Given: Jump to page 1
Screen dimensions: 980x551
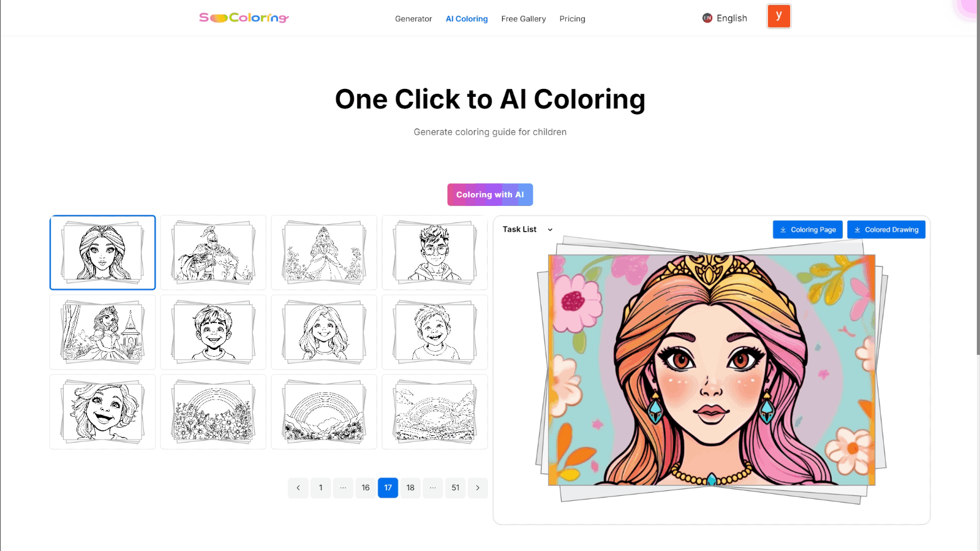Looking at the screenshot, I should (x=320, y=488).
